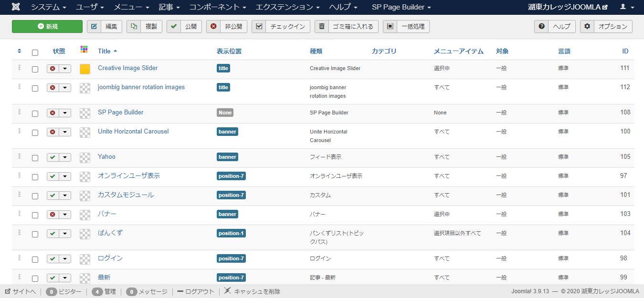Open help via the ヘルプ question mark icon
This screenshot has height=298, width=644.
[x=541, y=26]
